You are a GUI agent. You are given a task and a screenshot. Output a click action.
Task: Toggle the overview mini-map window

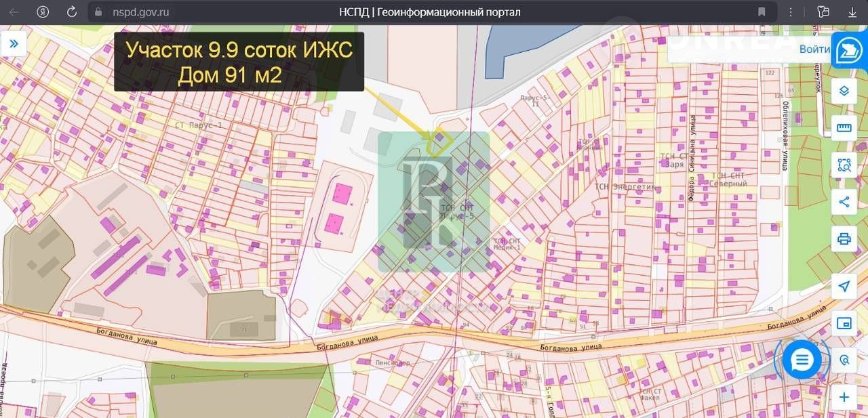point(844,323)
